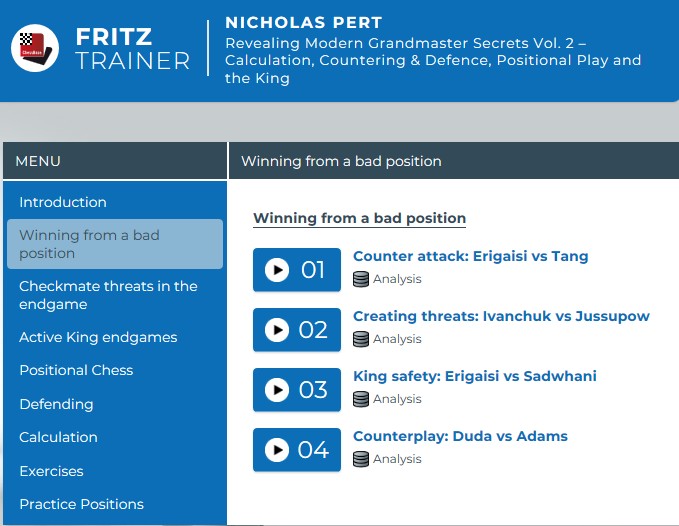Open the Introduction menu section
The width and height of the screenshot is (679, 526).
(63, 202)
